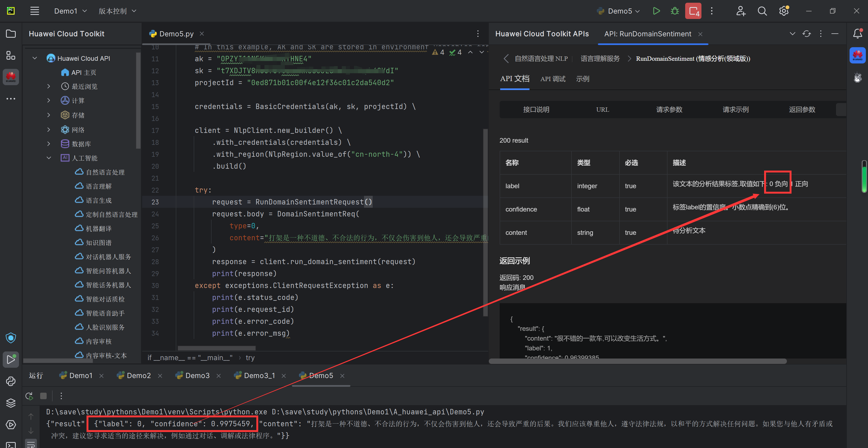Switch to API 调试 tab
The height and width of the screenshot is (448, 868).
[553, 79]
